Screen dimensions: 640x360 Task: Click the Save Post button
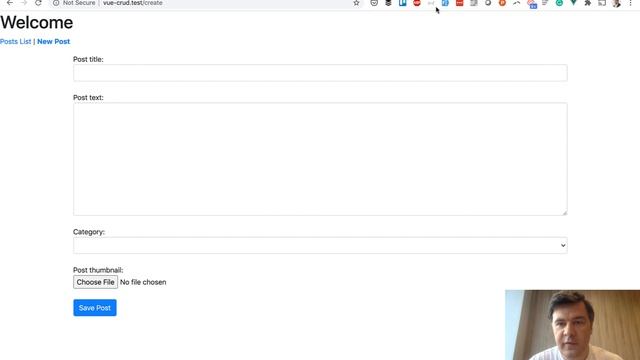(95, 308)
